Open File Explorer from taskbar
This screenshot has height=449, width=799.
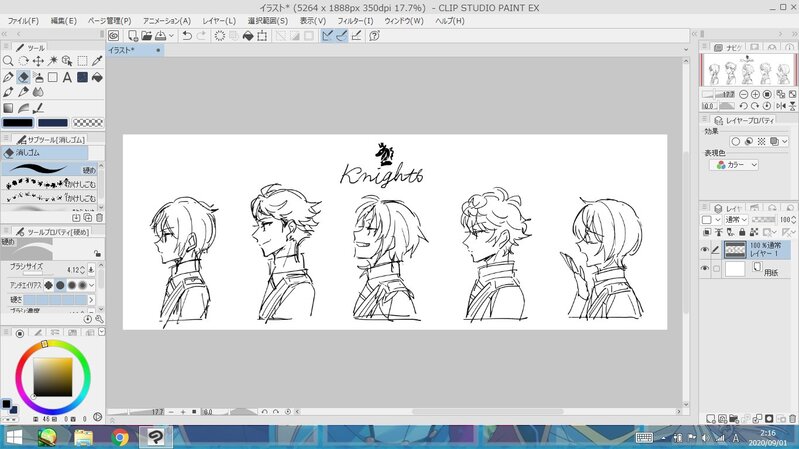click(x=84, y=437)
